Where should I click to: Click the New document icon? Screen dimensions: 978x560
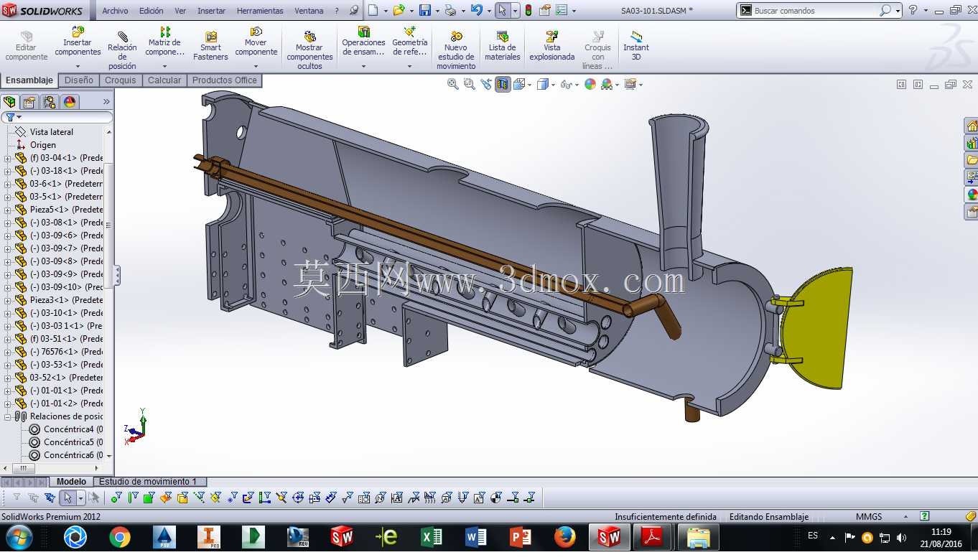click(x=373, y=10)
